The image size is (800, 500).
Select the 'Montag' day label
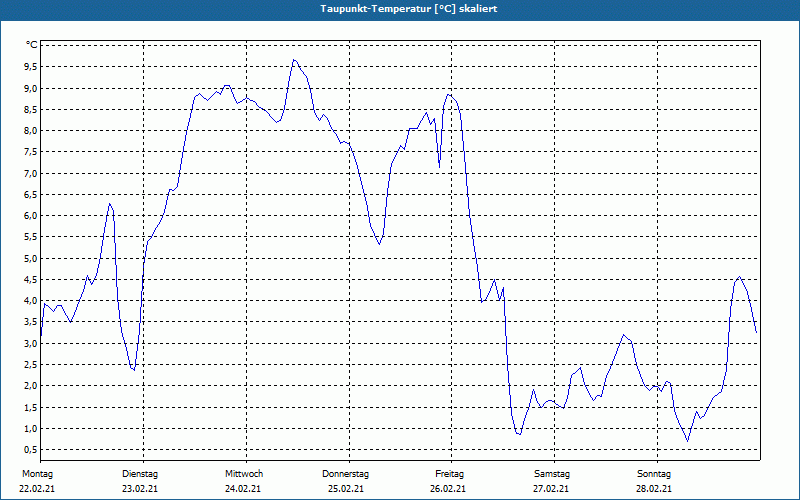[x=37, y=474]
